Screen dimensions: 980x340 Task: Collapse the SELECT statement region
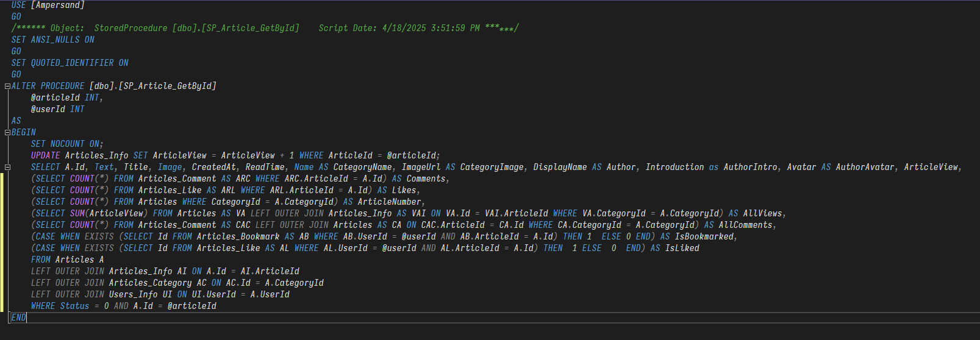(7, 168)
